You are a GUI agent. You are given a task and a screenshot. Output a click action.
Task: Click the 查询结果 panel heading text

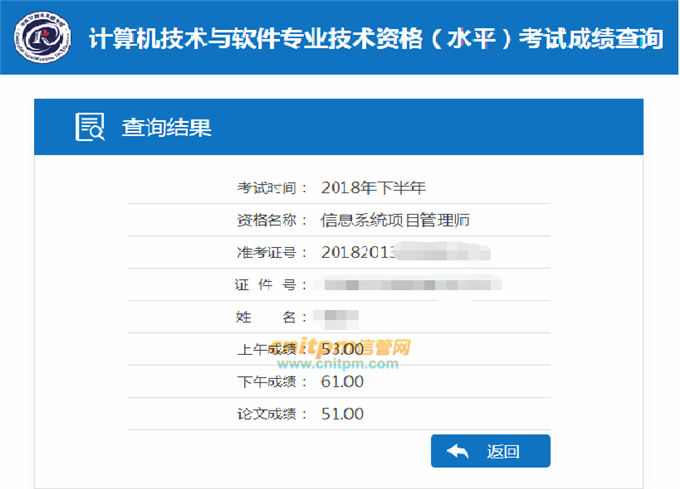pos(166,128)
